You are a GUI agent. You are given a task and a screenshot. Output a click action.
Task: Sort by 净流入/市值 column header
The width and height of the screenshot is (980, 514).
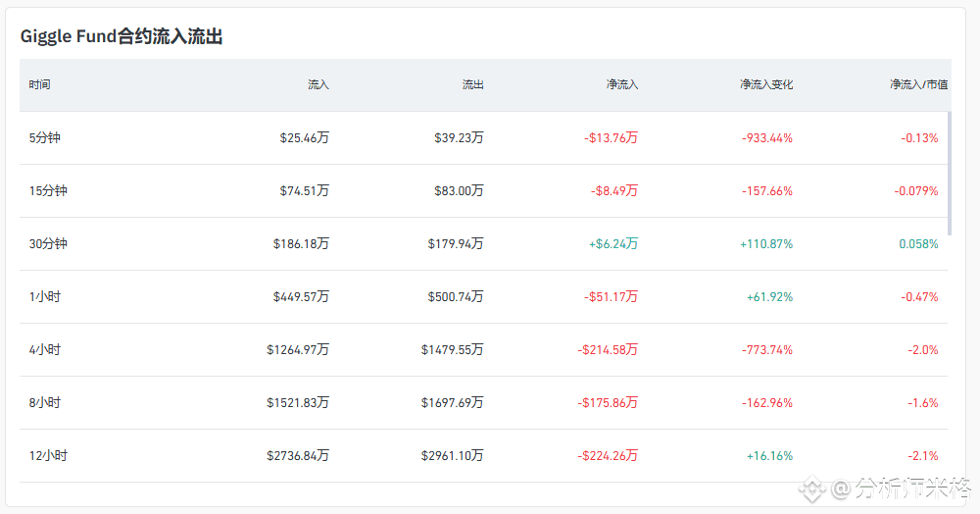[x=918, y=85]
